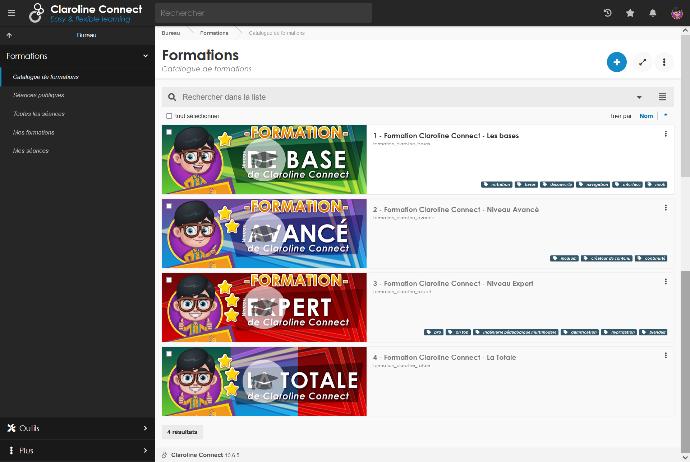
Task: Click the Formations page heading
Action: [200, 55]
